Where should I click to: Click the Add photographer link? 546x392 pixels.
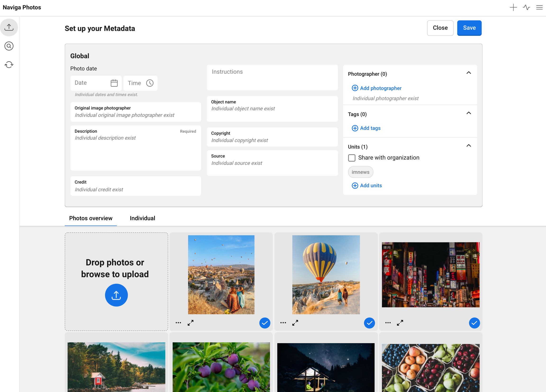point(377,88)
